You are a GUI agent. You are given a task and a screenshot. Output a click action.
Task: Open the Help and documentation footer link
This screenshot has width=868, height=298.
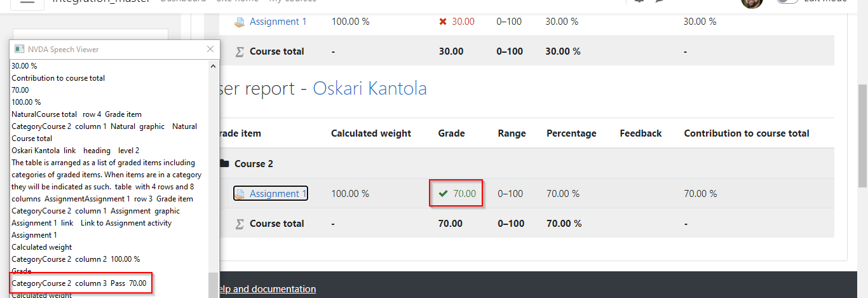tap(266, 289)
